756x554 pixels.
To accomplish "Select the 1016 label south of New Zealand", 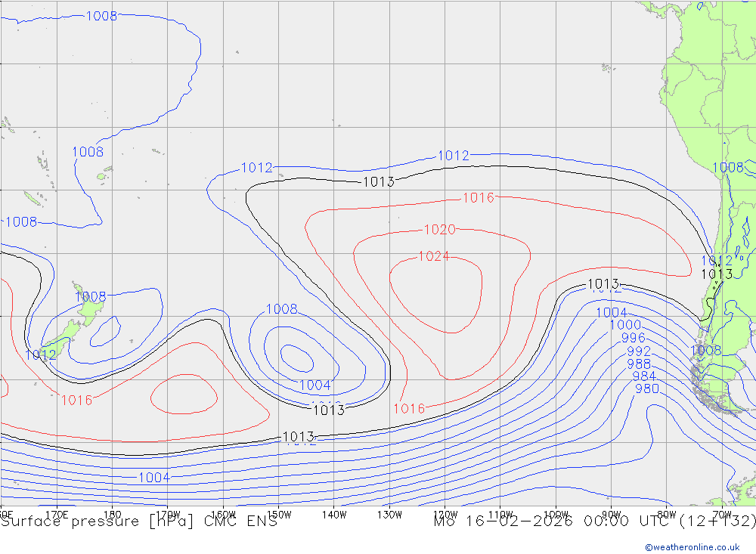I will pyautogui.click(x=76, y=400).
